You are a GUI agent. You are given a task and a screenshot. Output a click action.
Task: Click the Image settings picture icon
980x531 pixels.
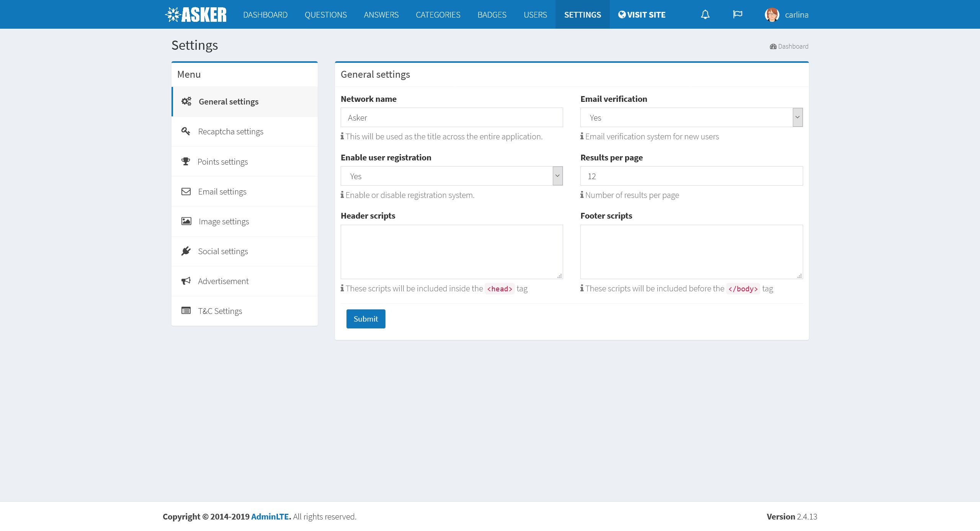pos(186,221)
